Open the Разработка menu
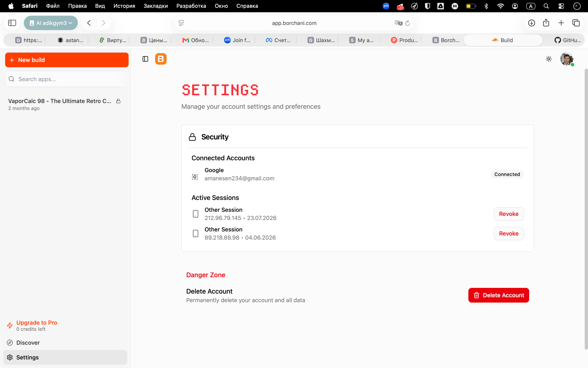Screen dimensions: 588x368 [x=191, y=6]
